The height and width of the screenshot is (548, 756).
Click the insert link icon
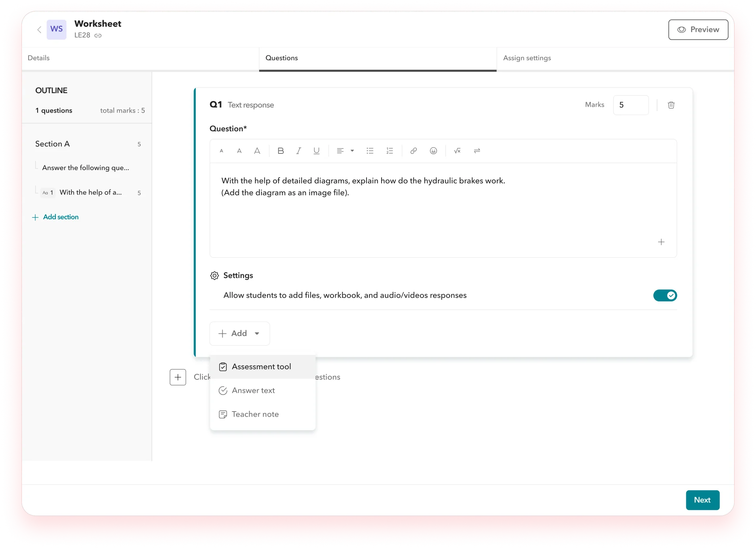(413, 151)
